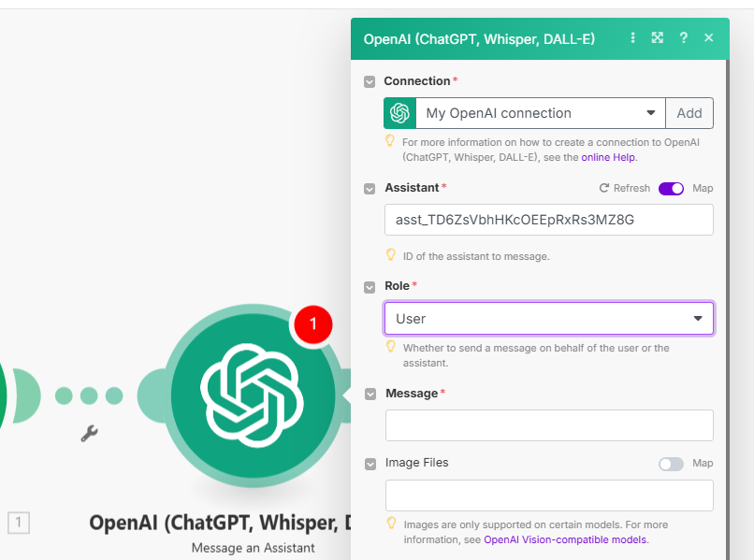Click the lightbulb hint icon under Image Files
The width and height of the screenshot is (754, 560).
(391, 523)
